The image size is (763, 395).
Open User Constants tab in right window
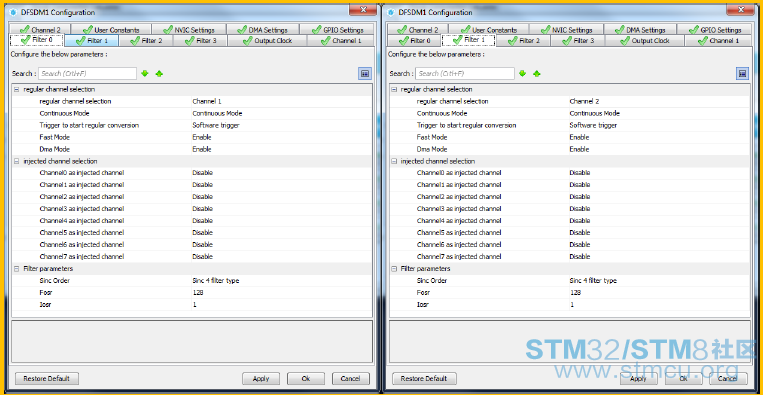(x=489, y=30)
